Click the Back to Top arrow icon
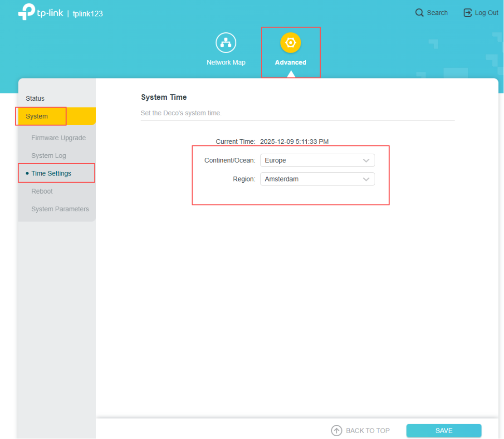Image resolution: width=504 pixels, height=439 pixels. [x=337, y=430]
